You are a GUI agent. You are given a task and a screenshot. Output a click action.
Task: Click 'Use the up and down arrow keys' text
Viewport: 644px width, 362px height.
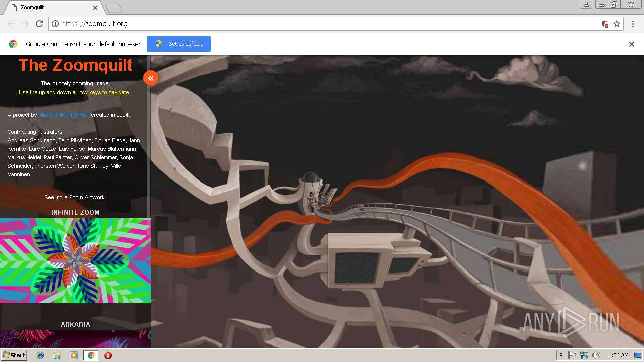tap(74, 92)
